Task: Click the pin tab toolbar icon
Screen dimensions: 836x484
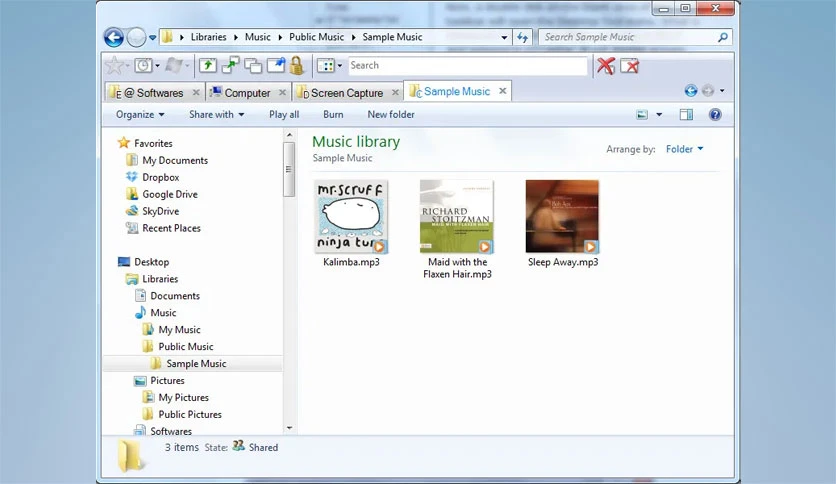Action: pyautogui.click(x=276, y=66)
